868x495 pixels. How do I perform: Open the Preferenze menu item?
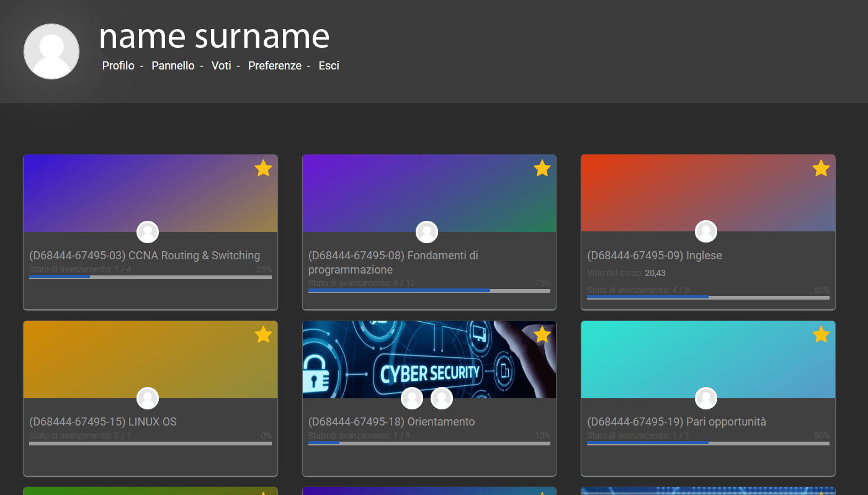(x=275, y=66)
